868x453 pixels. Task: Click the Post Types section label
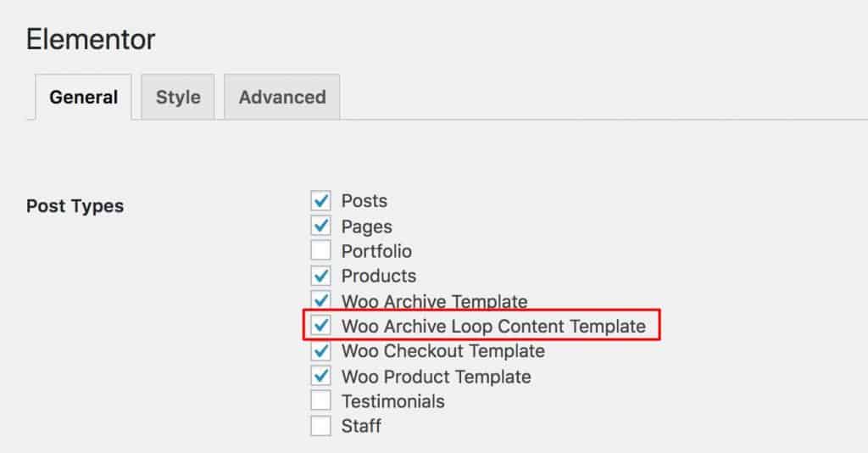(75, 206)
